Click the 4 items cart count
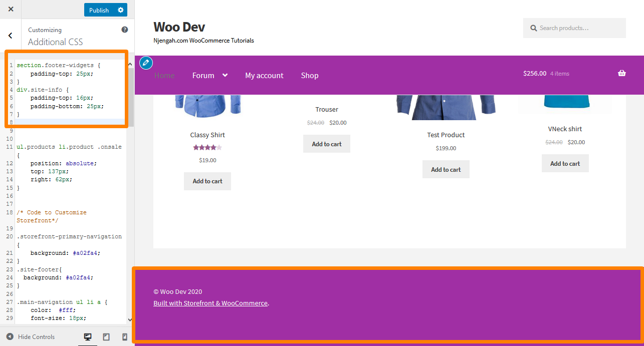Image resolution: width=644 pixels, height=346 pixels. tap(560, 74)
